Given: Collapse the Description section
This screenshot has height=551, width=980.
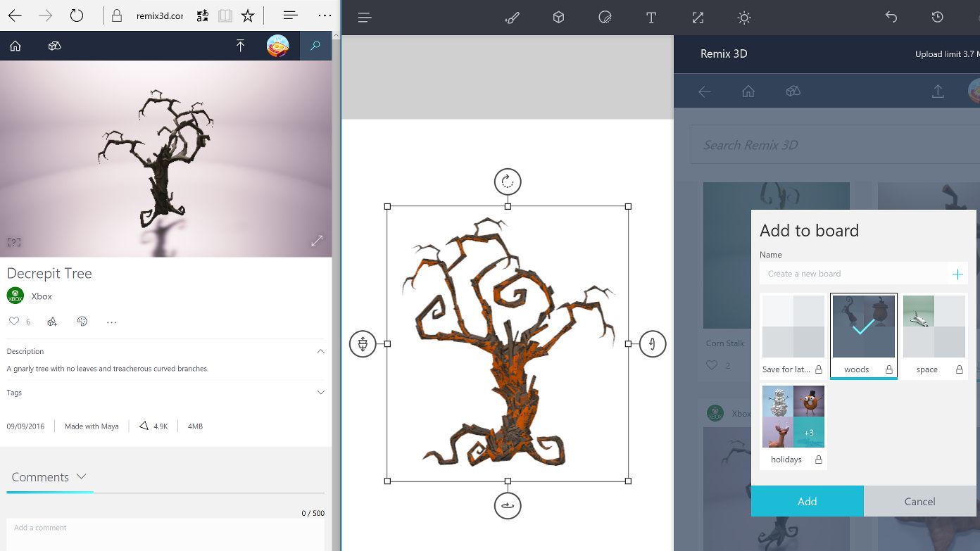Looking at the screenshot, I should tap(321, 351).
